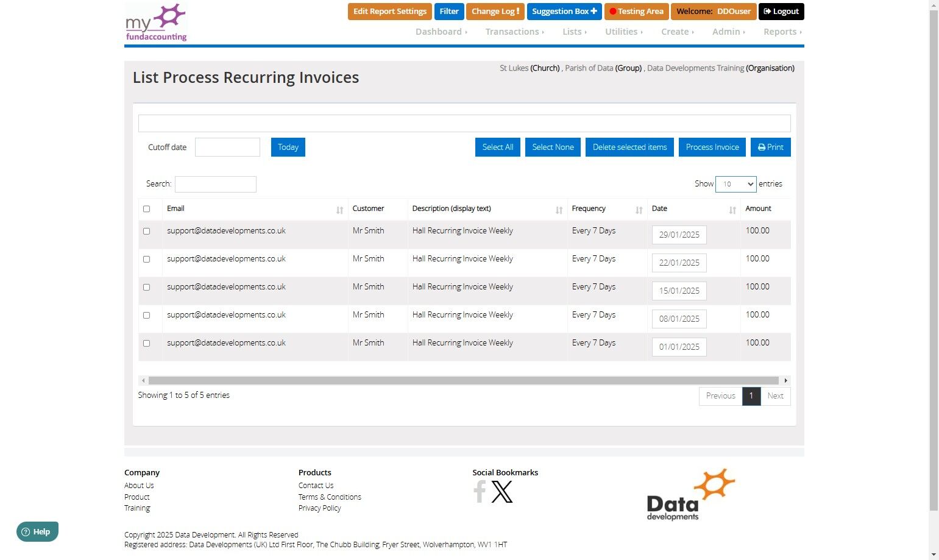
Task: Click the Data Developments footer logo
Action: pos(691,494)
